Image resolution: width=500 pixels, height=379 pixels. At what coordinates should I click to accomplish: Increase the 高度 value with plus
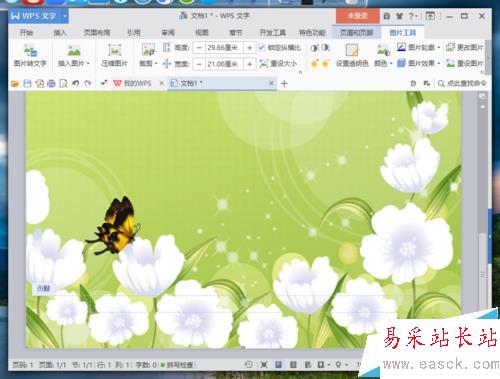point(249,48)
